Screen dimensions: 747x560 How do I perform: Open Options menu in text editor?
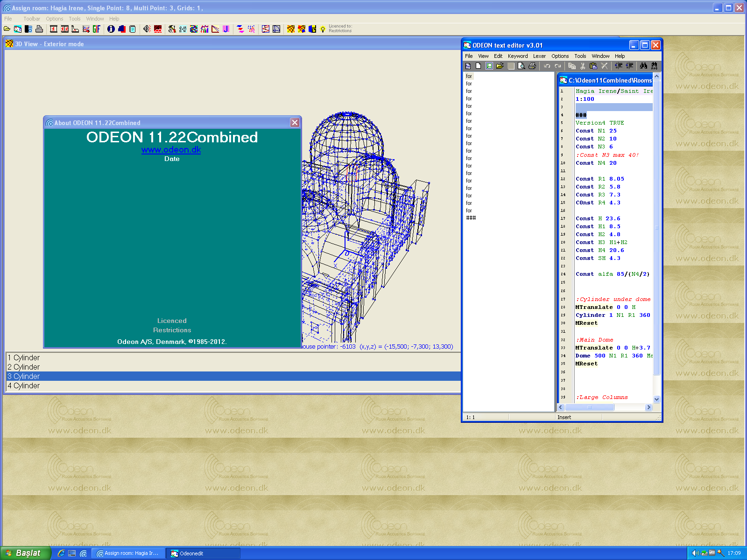(560, 56)
